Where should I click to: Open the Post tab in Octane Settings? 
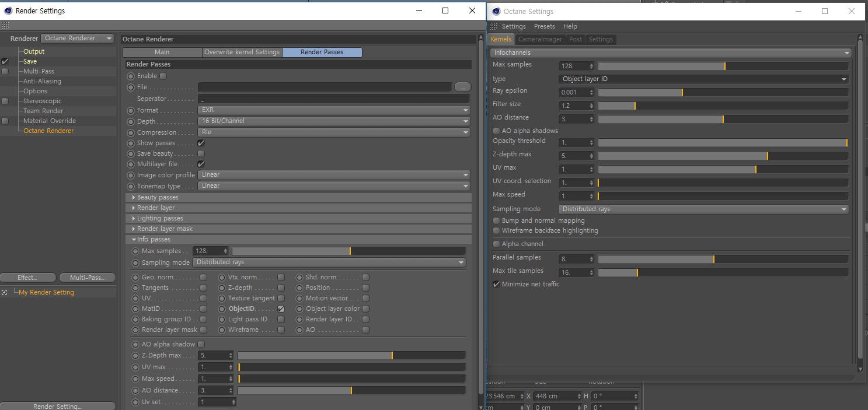tap(576, 39)
